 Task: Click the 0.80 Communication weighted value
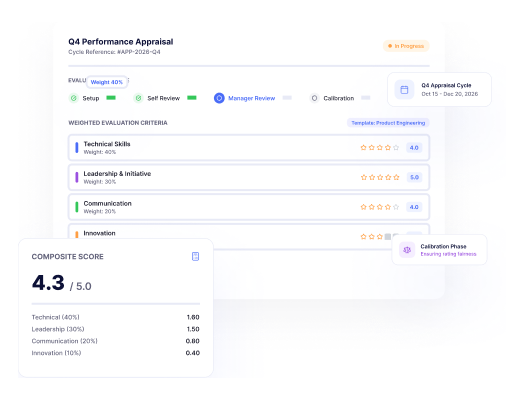click(192, 341)
